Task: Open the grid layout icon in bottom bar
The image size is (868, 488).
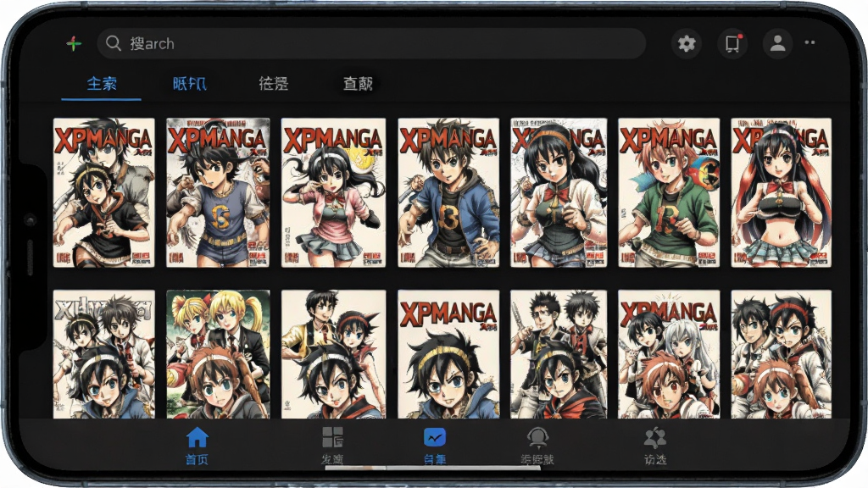Action: 332,446
